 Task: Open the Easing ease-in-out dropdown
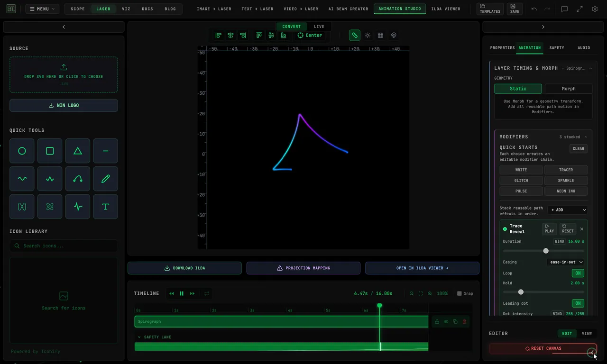coord(566,262)
